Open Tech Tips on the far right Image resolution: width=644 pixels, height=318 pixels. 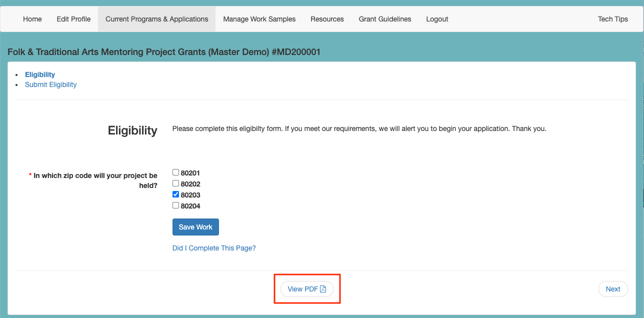612,18
